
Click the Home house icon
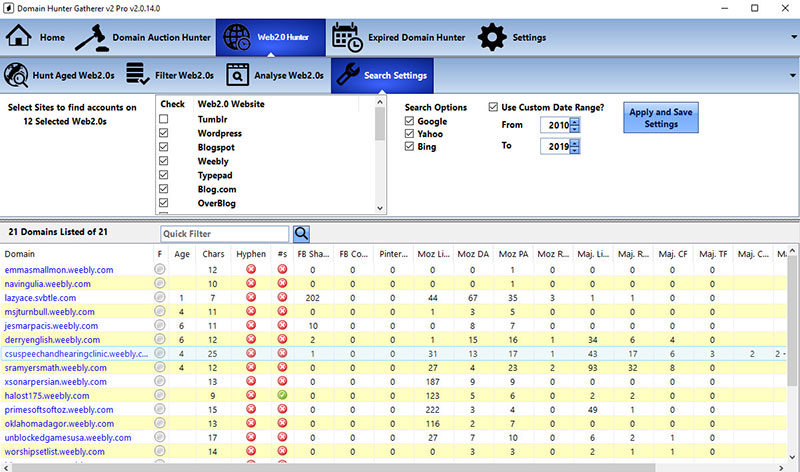[21, 38]
